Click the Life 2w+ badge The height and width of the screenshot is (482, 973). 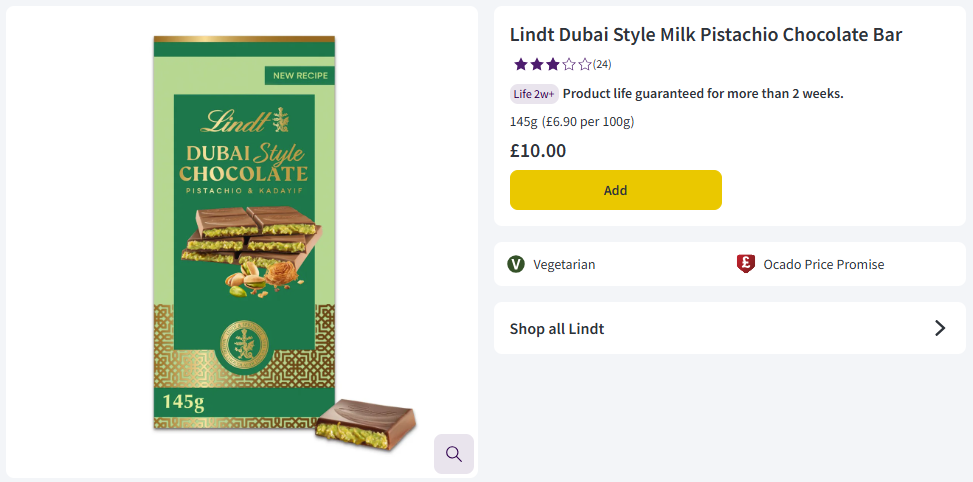[x=534, y=94]
